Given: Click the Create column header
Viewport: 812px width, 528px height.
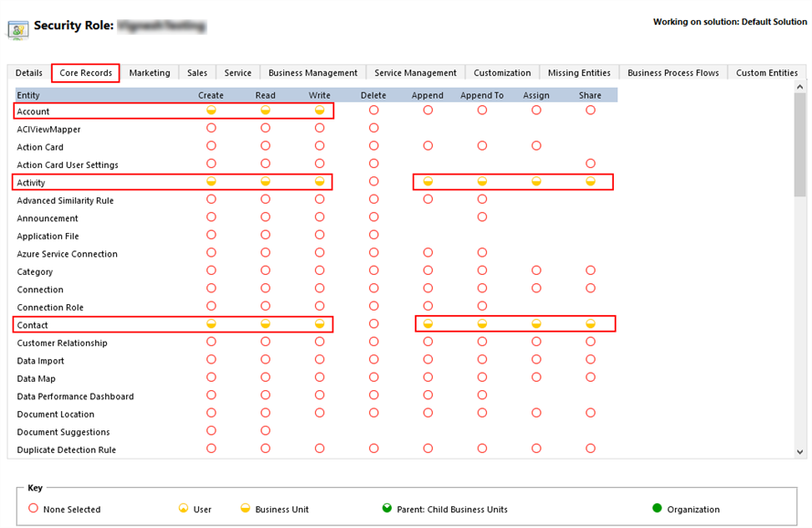Looking at the screenshot, I should pos(211,94).
